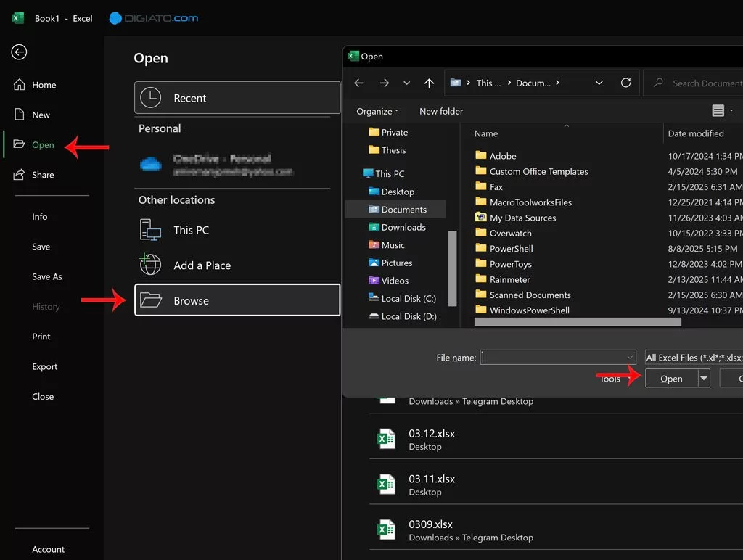The image size is (743, 560).
Task: Sort files by Name column
Action: (486, 133)
